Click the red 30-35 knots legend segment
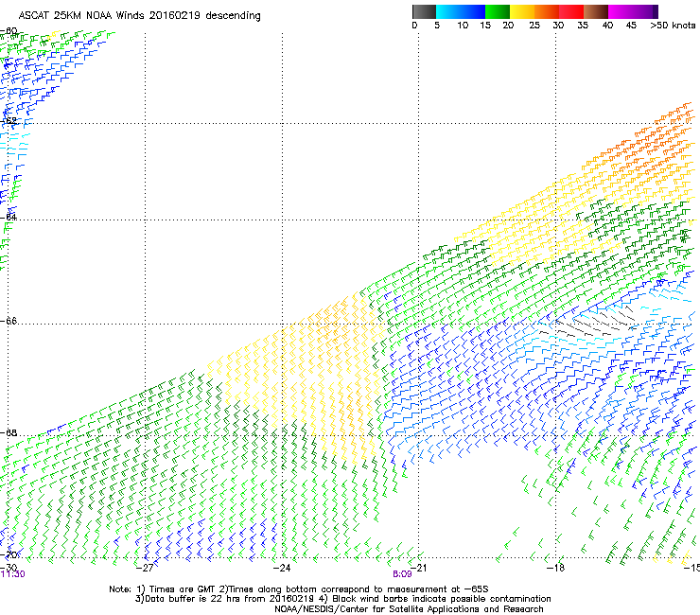This screenshot has height=615, width=700. coord(571,11)
